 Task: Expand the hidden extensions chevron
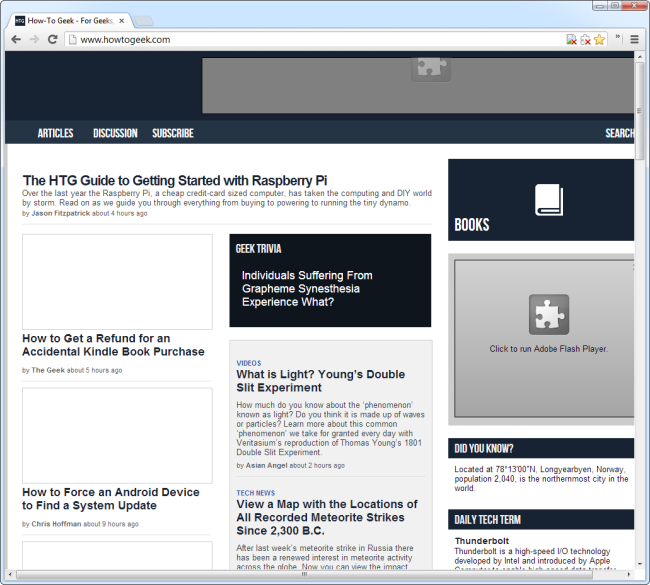618,37
